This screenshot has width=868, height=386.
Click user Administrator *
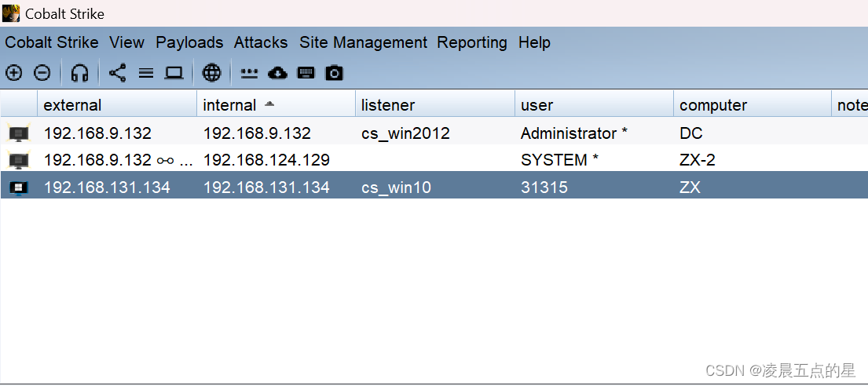point(574,133)
